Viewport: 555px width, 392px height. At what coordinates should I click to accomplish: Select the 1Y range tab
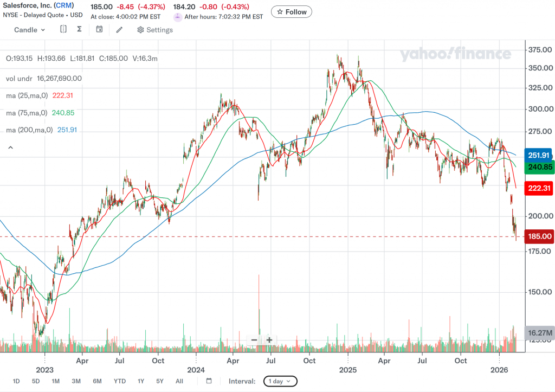coord(141,381)
